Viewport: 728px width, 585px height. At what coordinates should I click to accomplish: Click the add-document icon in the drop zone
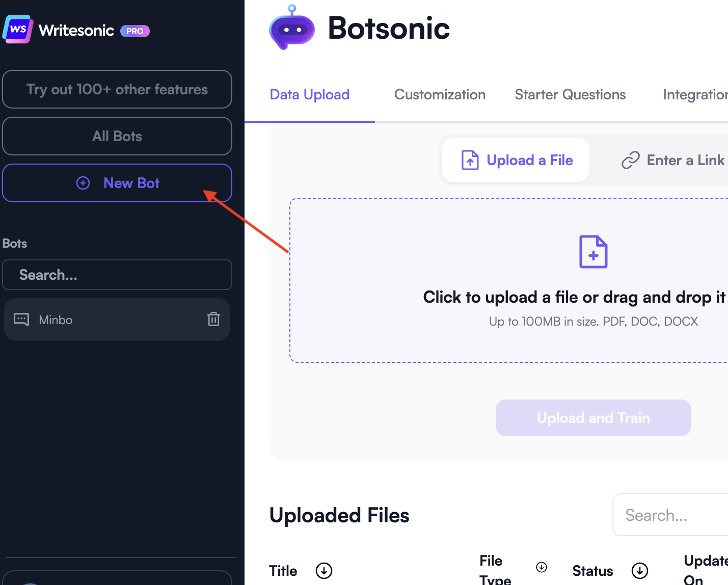(594, 252)
